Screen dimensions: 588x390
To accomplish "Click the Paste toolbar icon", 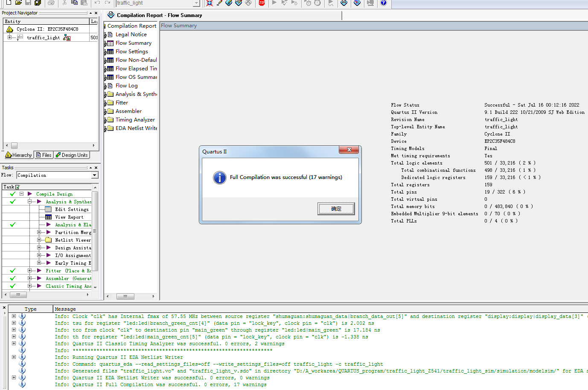I will click(x=84, y=3).
